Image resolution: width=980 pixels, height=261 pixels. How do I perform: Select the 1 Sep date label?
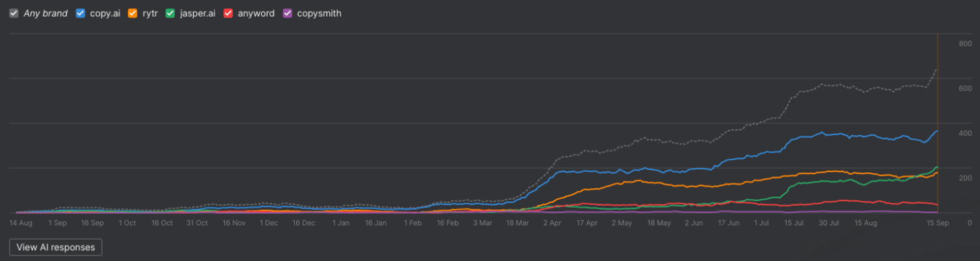57,223
